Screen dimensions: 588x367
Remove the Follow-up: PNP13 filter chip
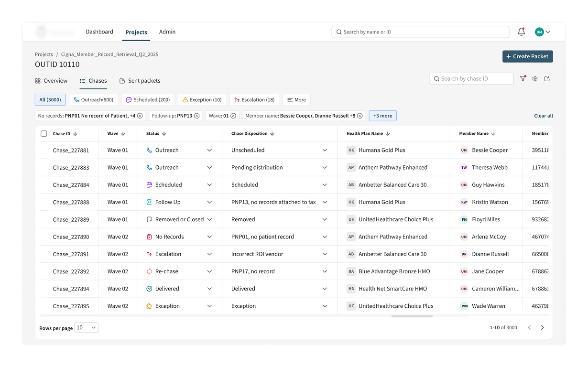pyautogui.click(x=196, y=116)
